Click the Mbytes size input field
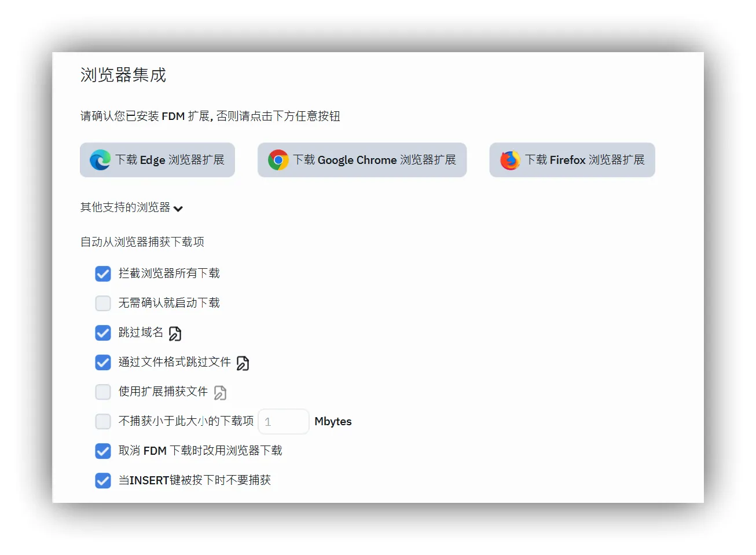Viewport: 756px width, 555px height. pyautogui.click(x=284, y=422)
